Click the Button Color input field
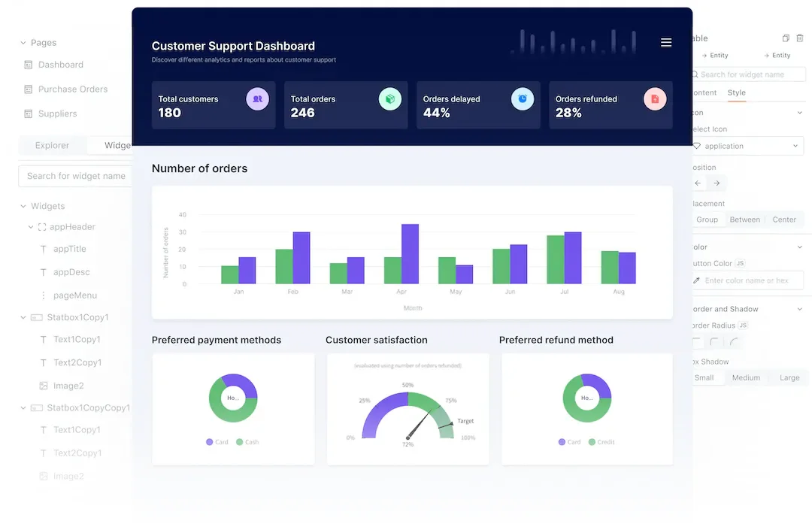Screen dimensions: 812x530 [x=748, y=280]
